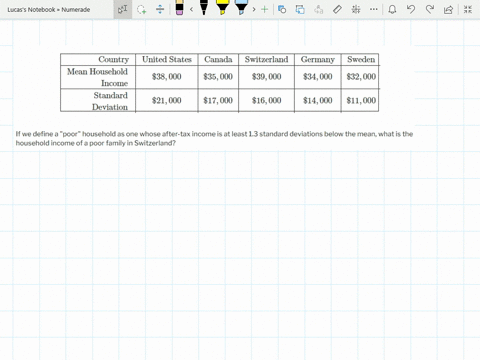Viewport: 480px width, 360px height.
Task: Click the question text about poor households
Action: pos(214,138)
